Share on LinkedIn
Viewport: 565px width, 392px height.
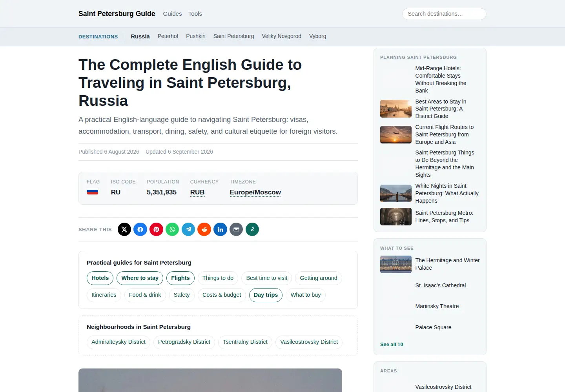[x=221, y=229]
